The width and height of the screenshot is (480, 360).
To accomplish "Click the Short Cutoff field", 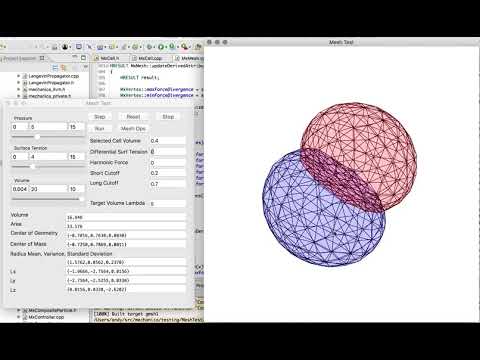I will pos(167,173).
